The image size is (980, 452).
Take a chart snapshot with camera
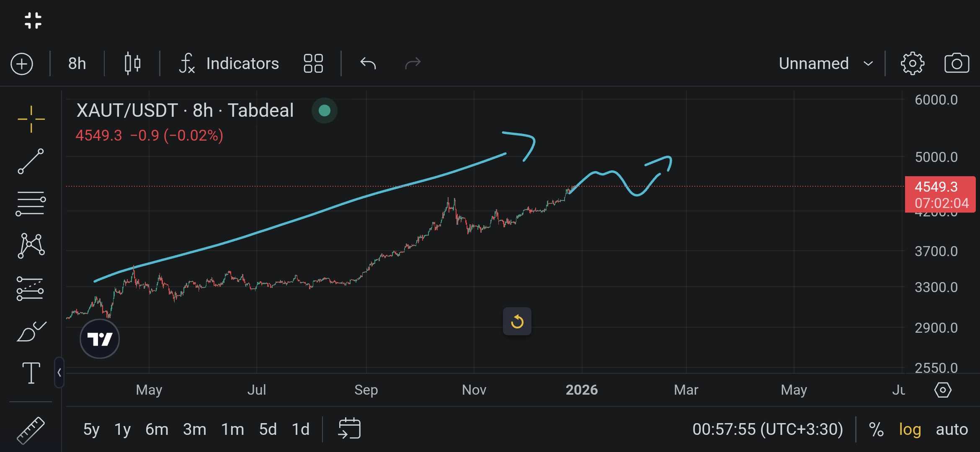pos(957,64)
